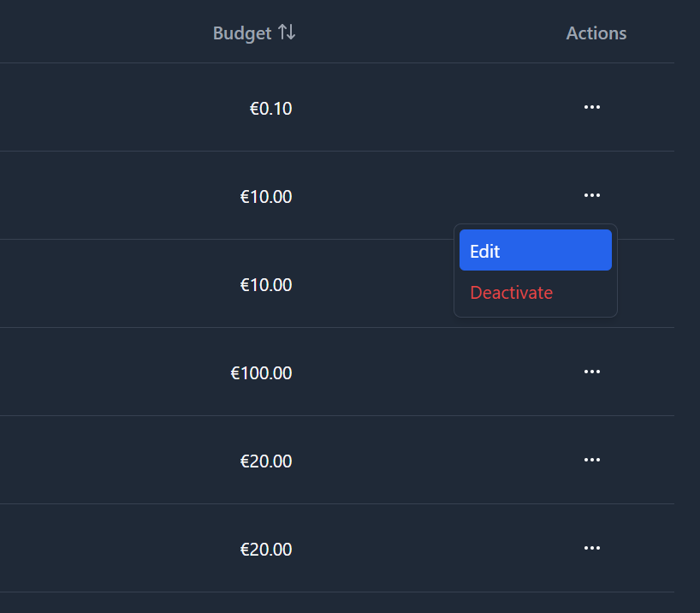Image resolution: width=700 pixels, height=613 pixels.
Task: Open the three-dot menu for €100.00 row
Action: coord(591,372)
